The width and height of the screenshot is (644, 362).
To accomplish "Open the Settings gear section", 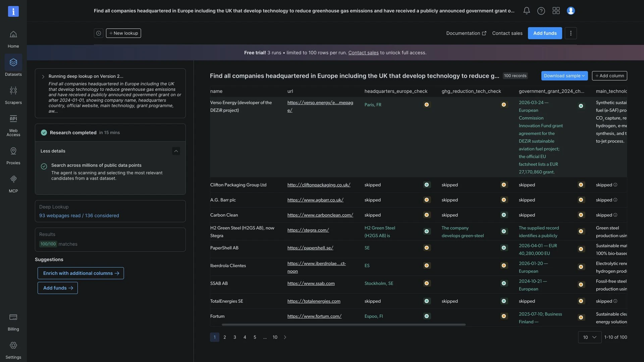I will [x=13, y=350].
